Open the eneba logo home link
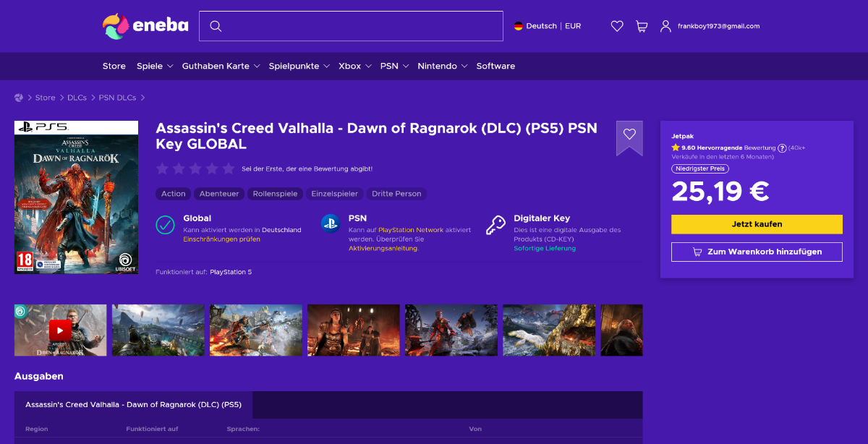 point(145,26)
